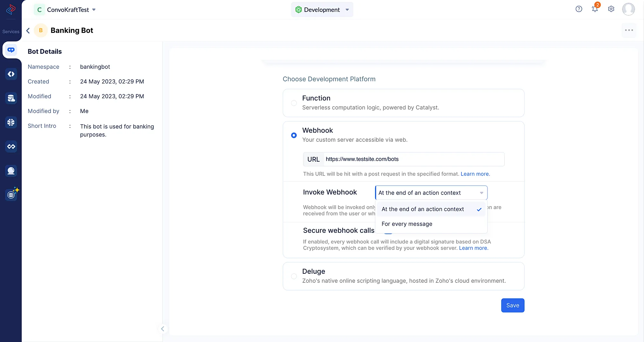Open the serverless code brackets sidebar icon

[x=11, y=74]
